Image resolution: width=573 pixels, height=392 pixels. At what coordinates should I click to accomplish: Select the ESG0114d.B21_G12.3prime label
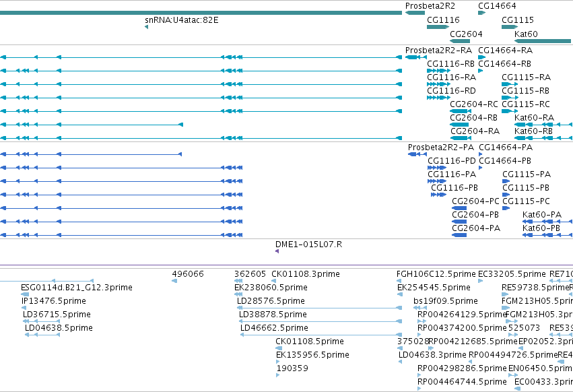click(x=77, y=288)
